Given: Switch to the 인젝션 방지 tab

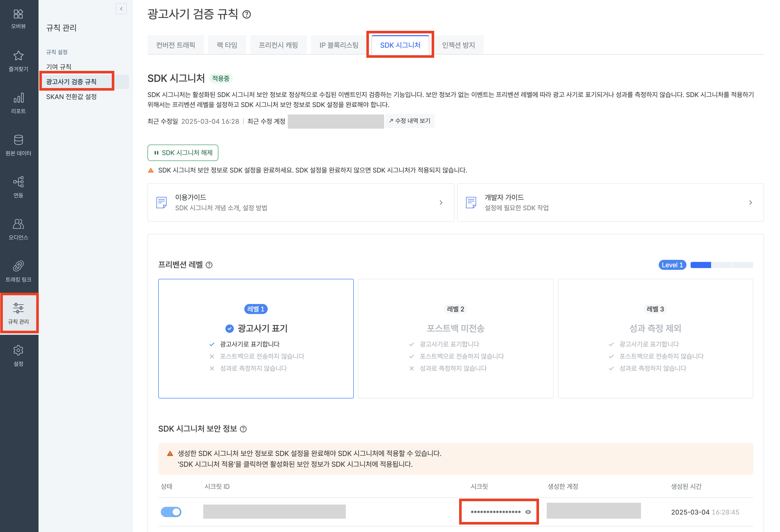Looking at the screenshot, I should click(x=458, y=45).
